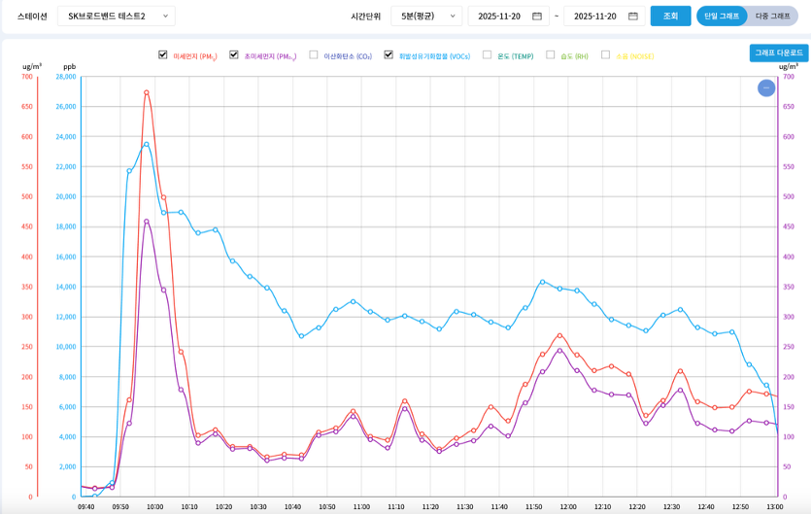Click the end date input field
Viewport: 812px width, 515px height.
pyautogui.click(x=594, y=17)
